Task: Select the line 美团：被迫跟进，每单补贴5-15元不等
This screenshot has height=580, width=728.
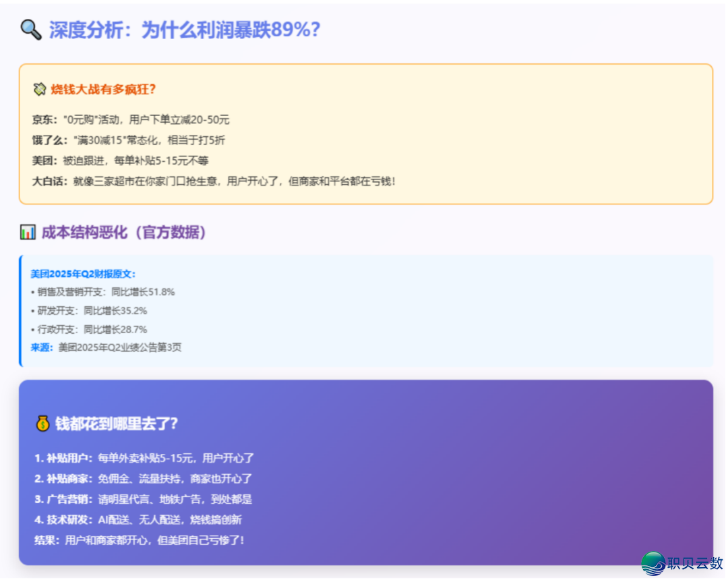Action: [x=120, y=161]
